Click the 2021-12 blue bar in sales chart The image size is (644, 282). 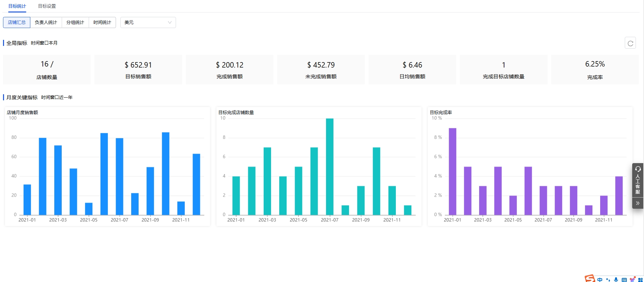click(196, 184)
